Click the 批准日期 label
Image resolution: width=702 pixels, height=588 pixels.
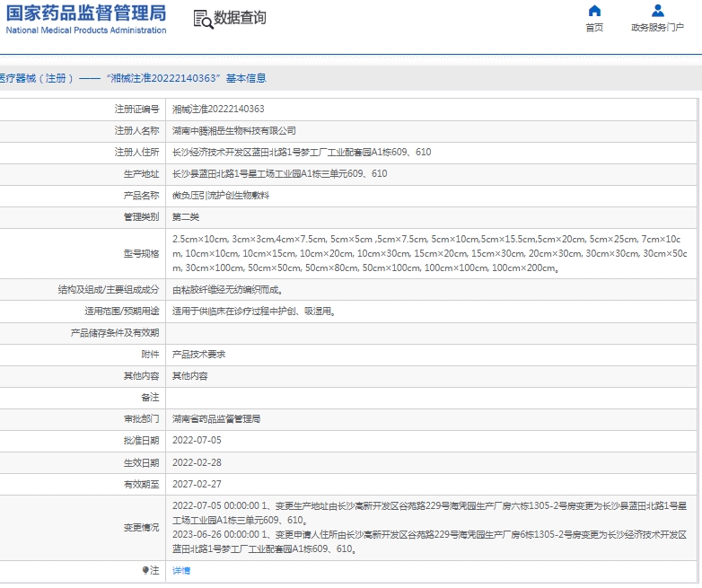coord(142,440)
